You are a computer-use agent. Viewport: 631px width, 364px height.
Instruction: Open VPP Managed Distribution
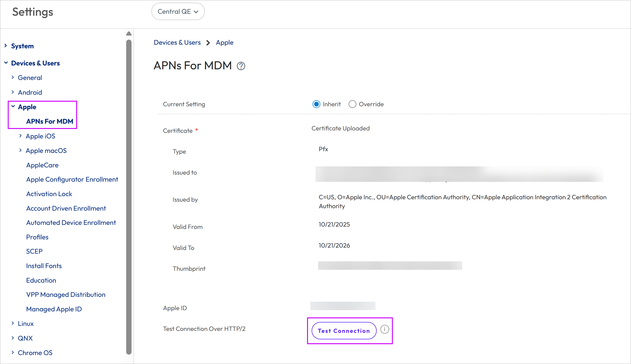[66, 295]
